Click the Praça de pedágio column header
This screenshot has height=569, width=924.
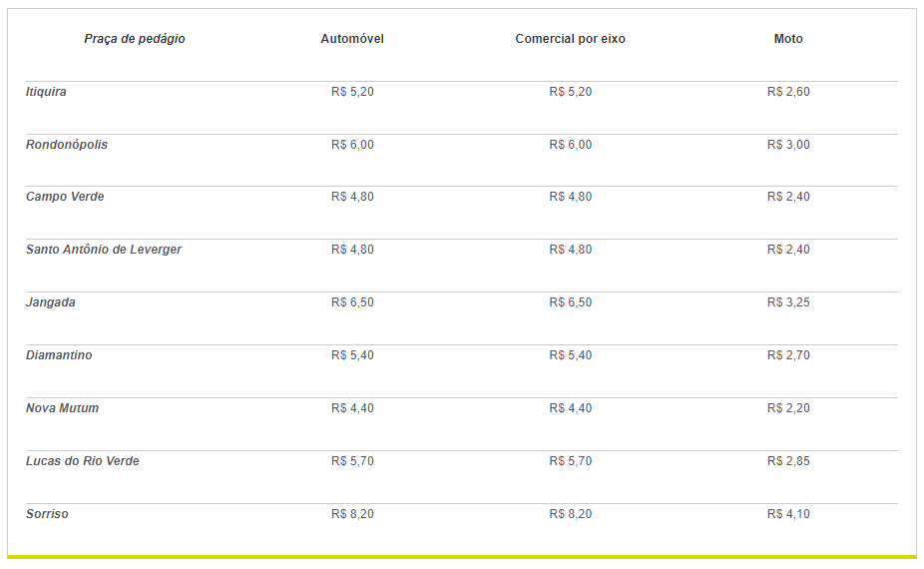coord(135,39)
